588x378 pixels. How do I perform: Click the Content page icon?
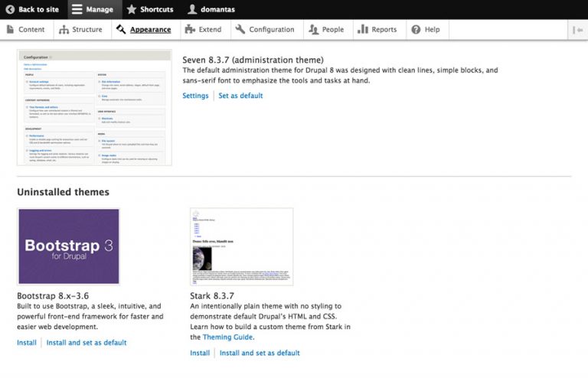click(10, 30)
